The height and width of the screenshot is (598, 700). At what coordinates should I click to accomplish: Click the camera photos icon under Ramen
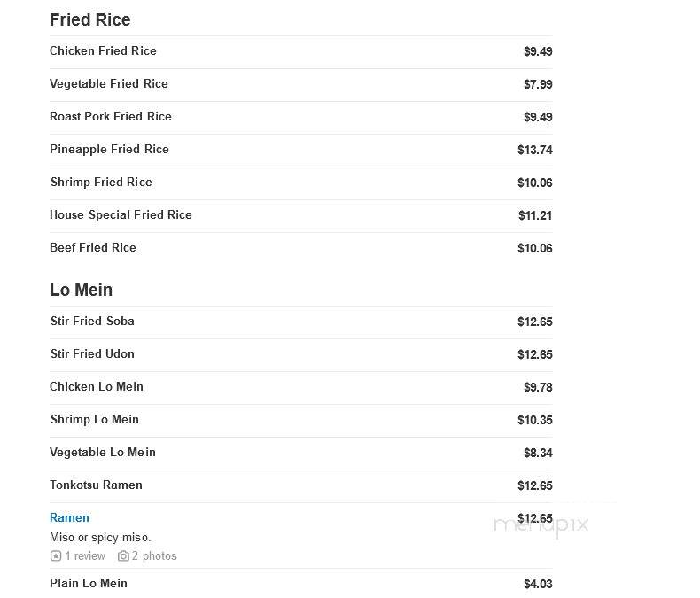pos(123,556)
